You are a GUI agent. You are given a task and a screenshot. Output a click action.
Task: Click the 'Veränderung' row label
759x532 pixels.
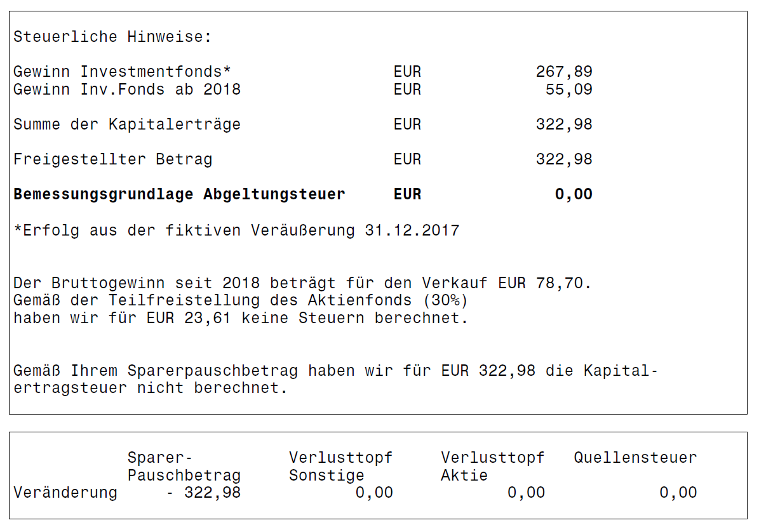[x=65, y=493]
